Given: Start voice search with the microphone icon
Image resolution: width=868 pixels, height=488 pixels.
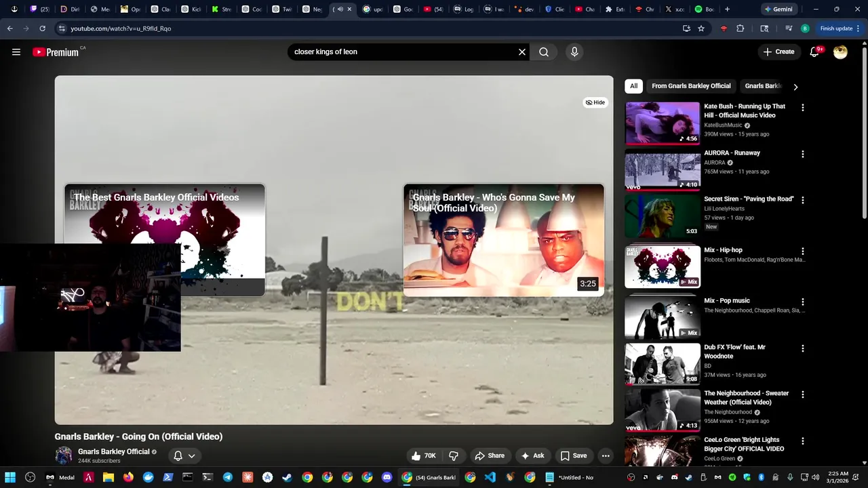Looking at the screenshot, I should [574, 52].
